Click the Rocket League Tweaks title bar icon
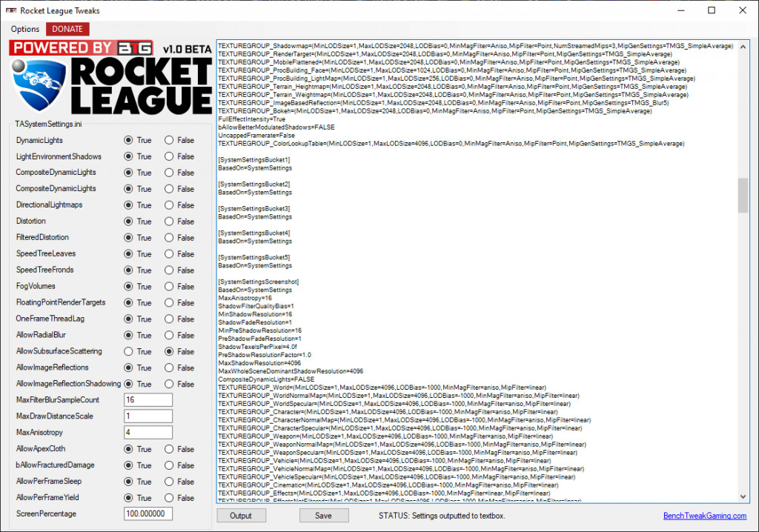The height and width of the screenshot is (532, 759). coord(11,10)
